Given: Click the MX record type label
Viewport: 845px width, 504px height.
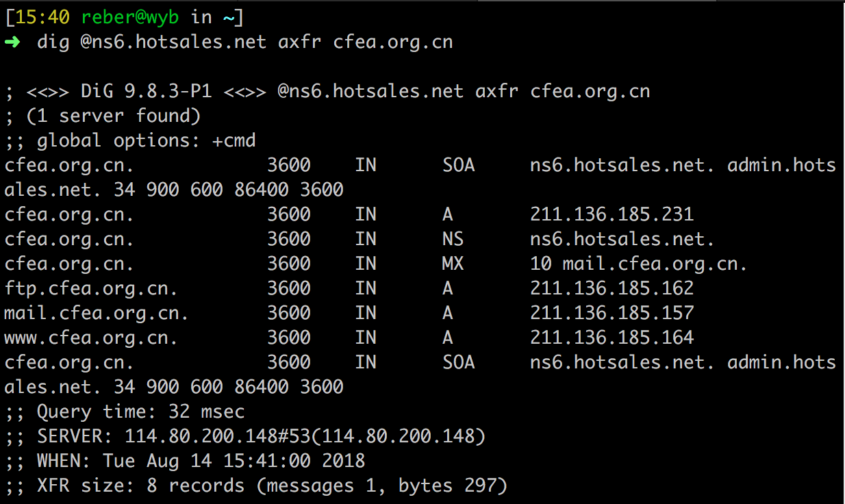Looking at the screenshot, I should [453, 264].
